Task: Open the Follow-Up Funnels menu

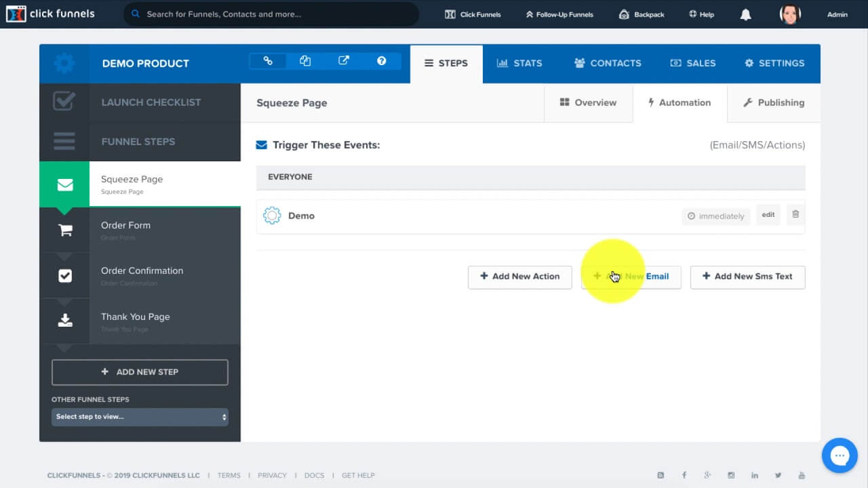Action: 559,14
